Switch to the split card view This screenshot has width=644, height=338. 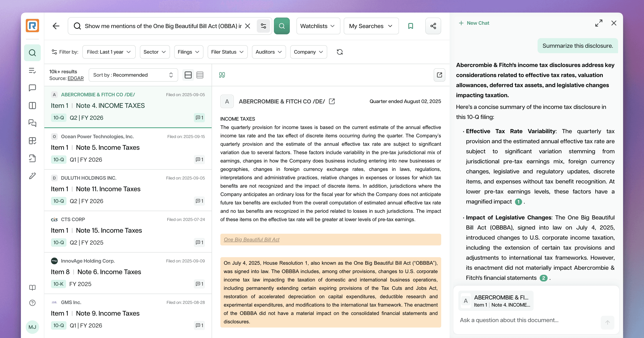(188, 75)
